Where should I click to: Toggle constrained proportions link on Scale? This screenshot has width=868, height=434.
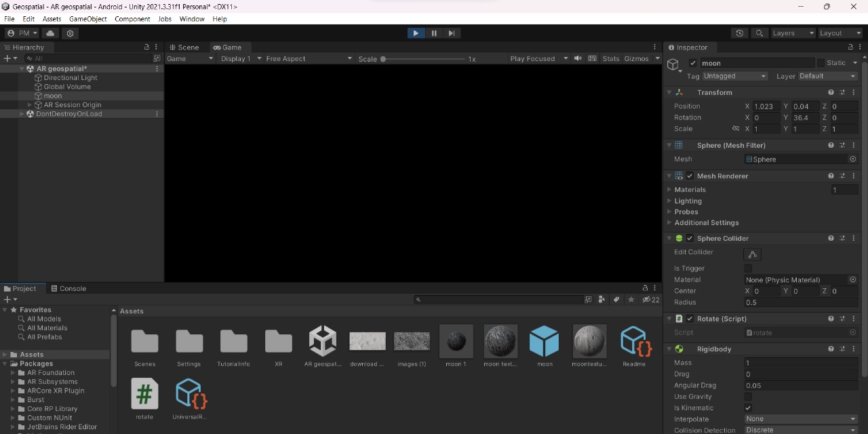pos(736,129)
